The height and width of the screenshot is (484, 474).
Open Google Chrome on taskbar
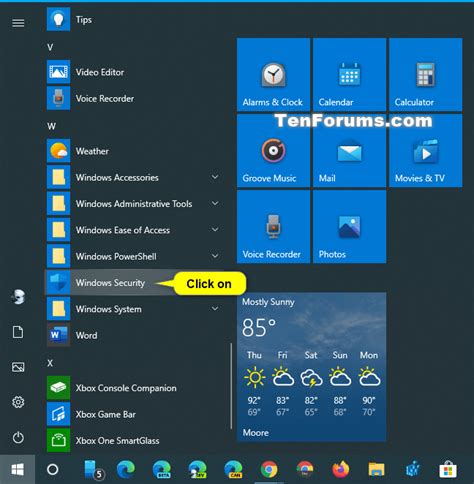pyautogui.click(x=269, y=470)
